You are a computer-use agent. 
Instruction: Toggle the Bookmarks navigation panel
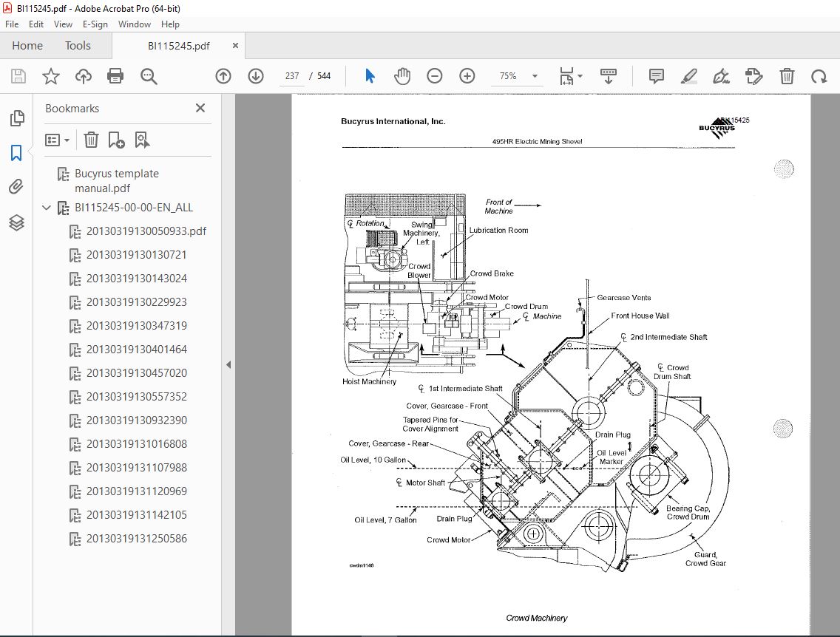pos(16,153)
